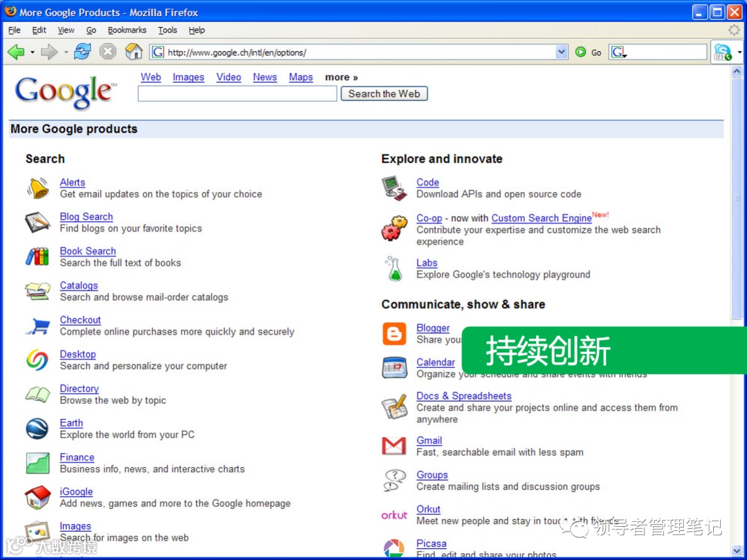
Task: Click the Gmail envelope icon
Action: [x=394, y=446]
